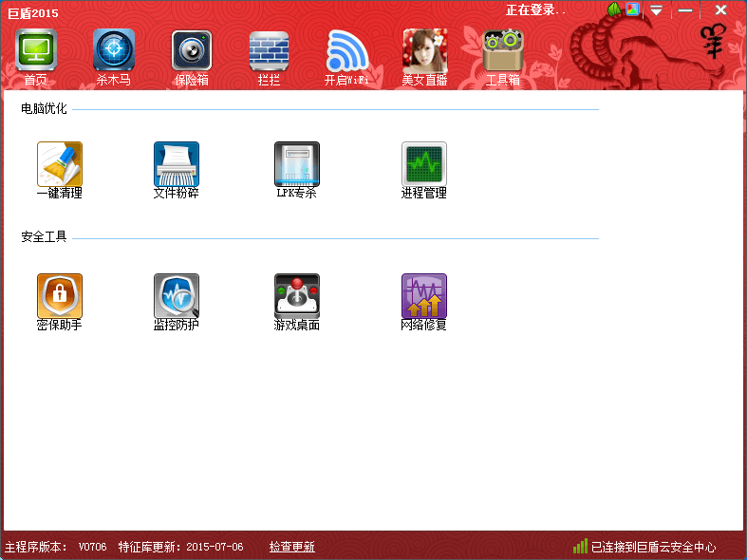Image resolution: width=747 pixels, height=560 pixels.
Task: Click the 安全工具 section heading
Action: tap(44, 236)
